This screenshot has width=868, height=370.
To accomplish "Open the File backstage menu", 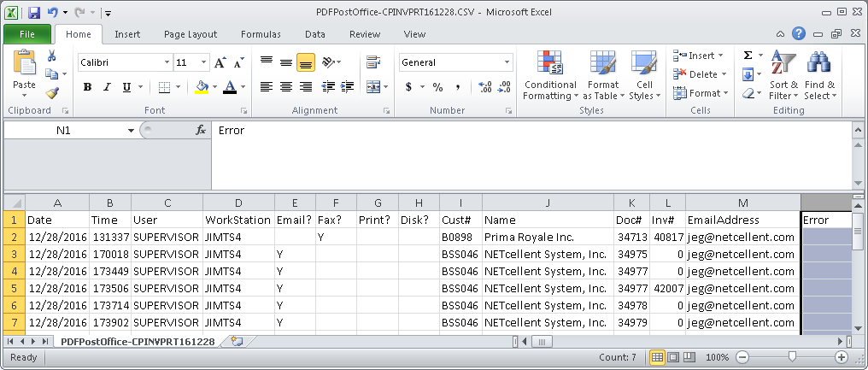I will point(26,34).
